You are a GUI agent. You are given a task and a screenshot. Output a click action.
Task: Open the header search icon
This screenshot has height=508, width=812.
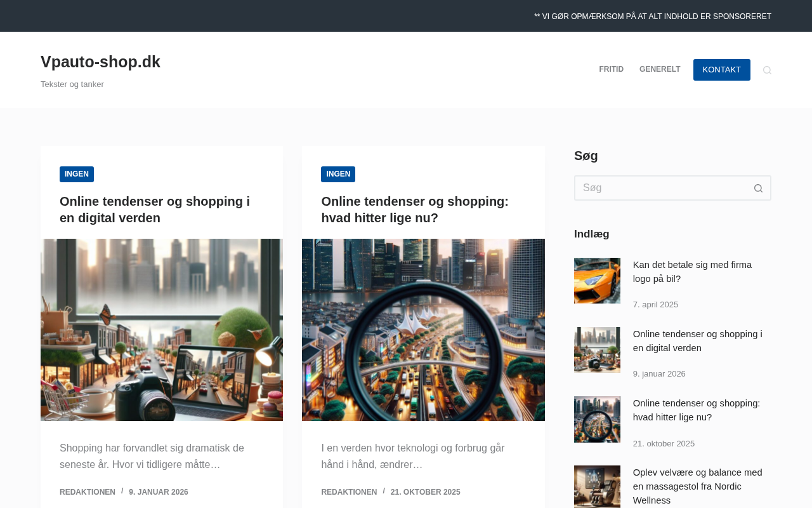tap(767, 70)
